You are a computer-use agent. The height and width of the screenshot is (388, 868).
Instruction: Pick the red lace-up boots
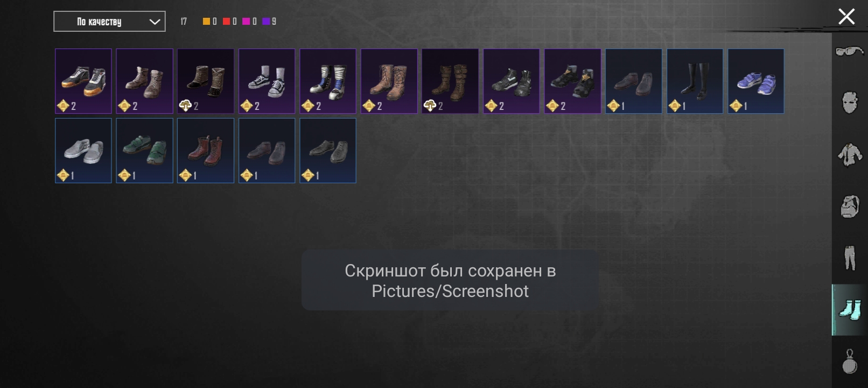[206, 150]
